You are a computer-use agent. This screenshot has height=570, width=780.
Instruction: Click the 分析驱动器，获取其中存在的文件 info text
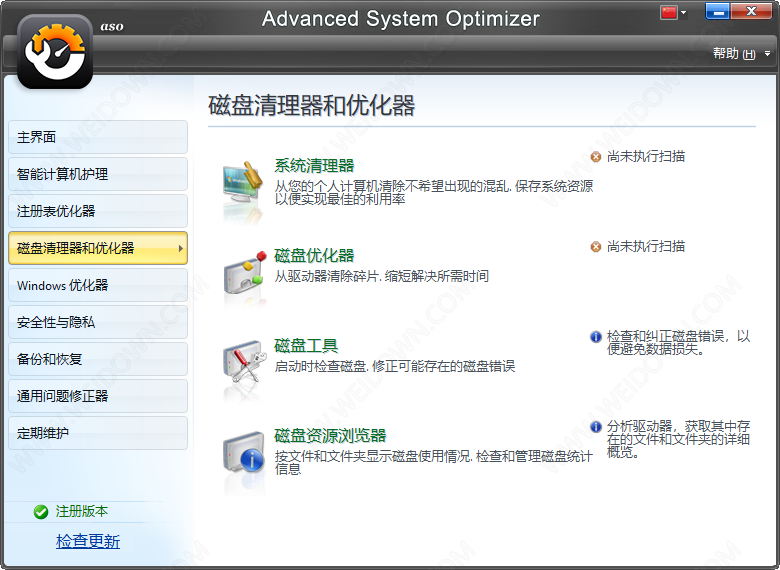678,439
